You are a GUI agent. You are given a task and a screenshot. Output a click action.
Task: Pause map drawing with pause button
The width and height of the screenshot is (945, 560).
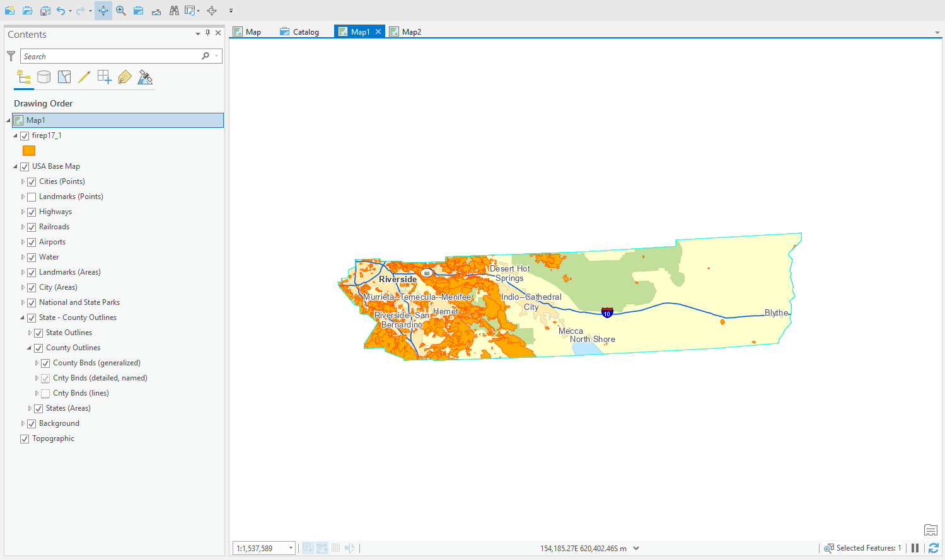(x=915, y=548)
